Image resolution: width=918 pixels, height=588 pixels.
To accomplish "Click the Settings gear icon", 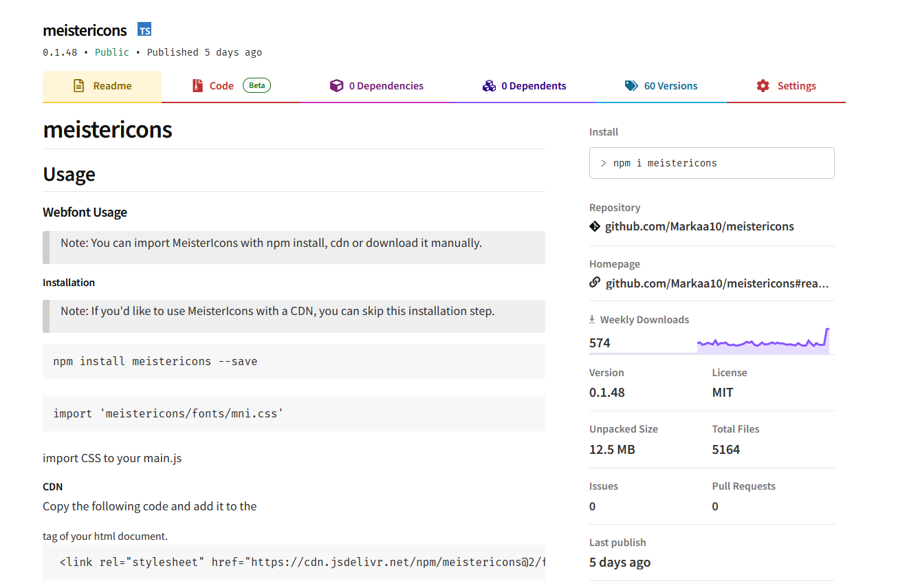I will tap(763, 86).
